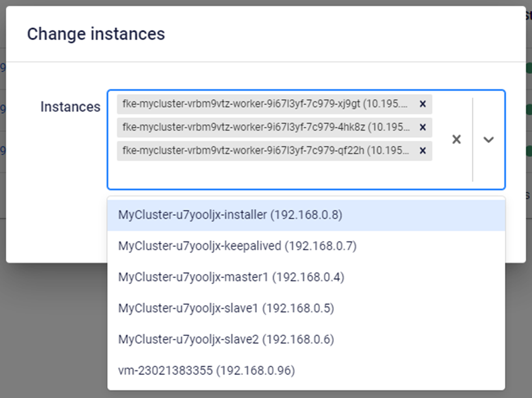Click the vertical separator beside the dropdown chevron
The image size is (532, 398).
click(x=473, y=140)
